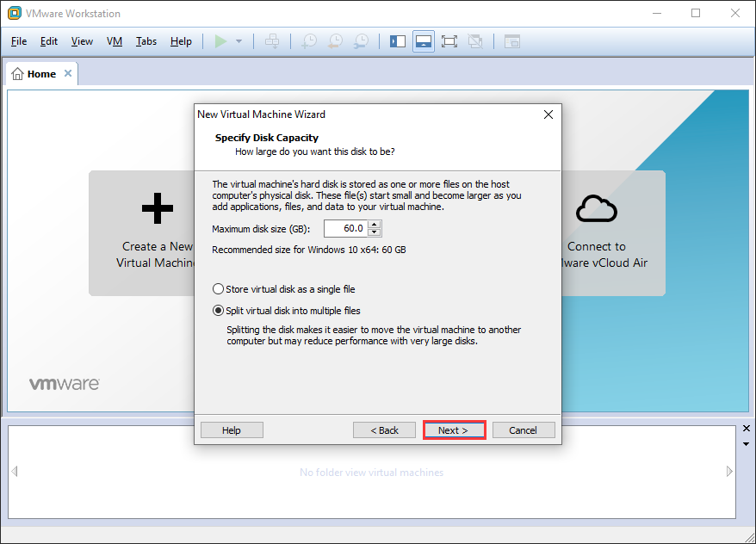This screenshot has height=544, width=756.
Task: Close the thumbnail bar panel
Action: tap(747, 429)
